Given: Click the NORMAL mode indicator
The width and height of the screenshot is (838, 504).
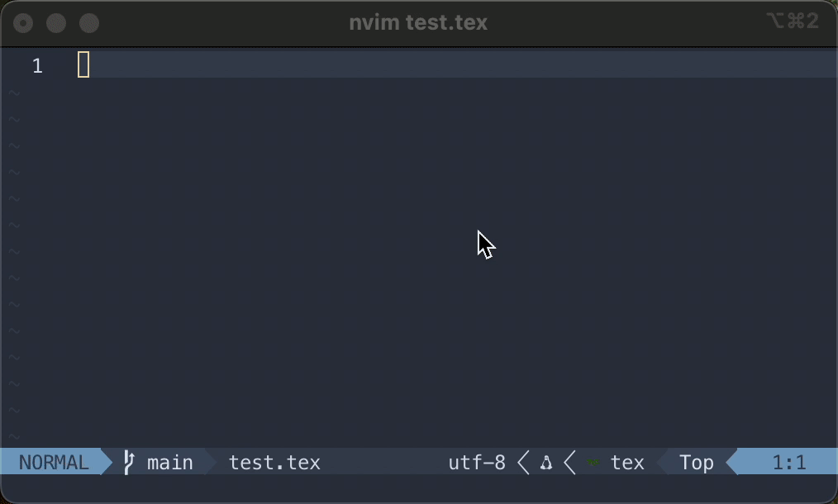Looking at the screenshot, I should click(x=53, y=463).
